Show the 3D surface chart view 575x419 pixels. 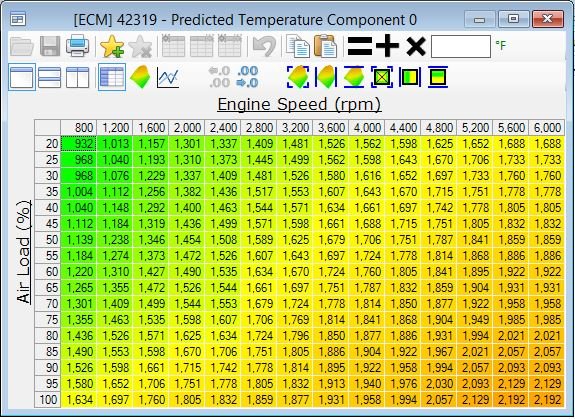pos(140,77)
